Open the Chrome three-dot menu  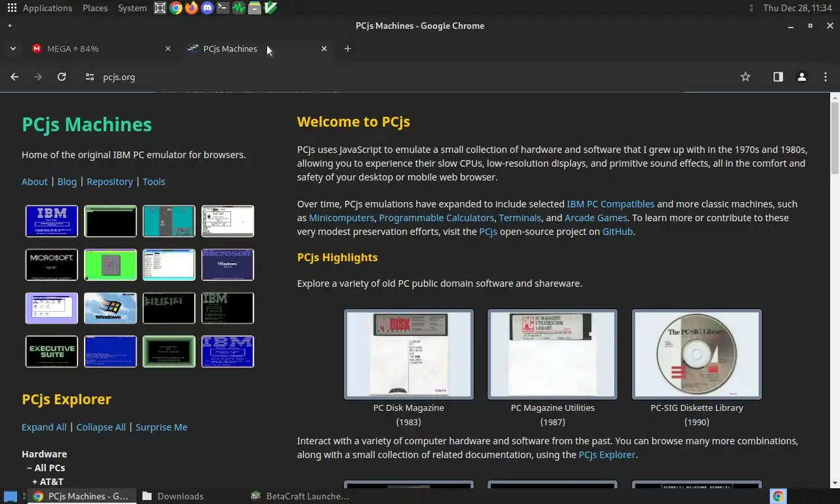pos(825,77)
